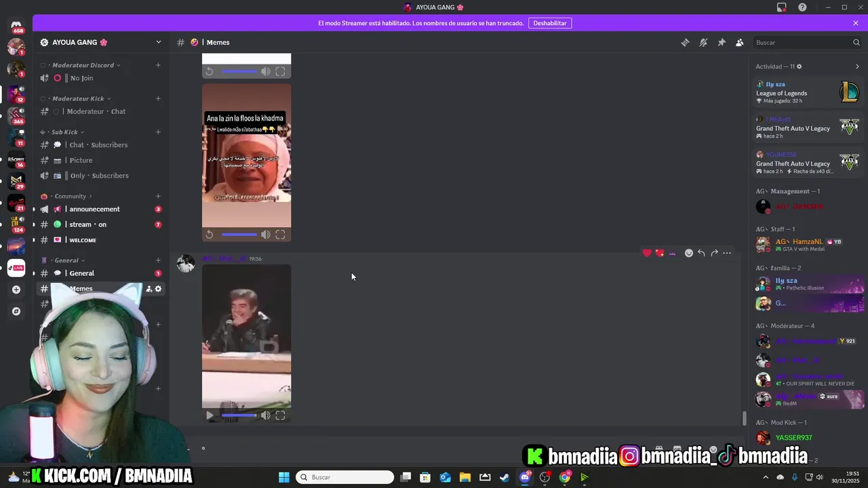Open Discord direct messages home icon

[16, 24]
